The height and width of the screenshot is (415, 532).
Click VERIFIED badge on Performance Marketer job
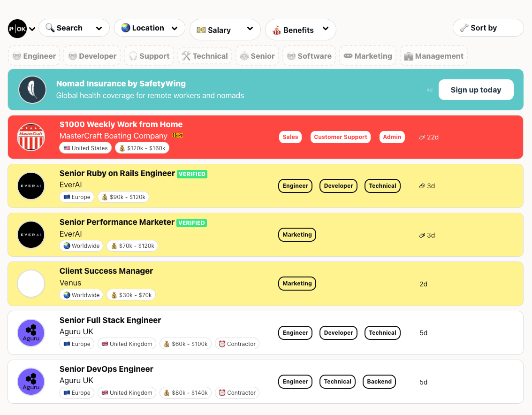point(192,223)
